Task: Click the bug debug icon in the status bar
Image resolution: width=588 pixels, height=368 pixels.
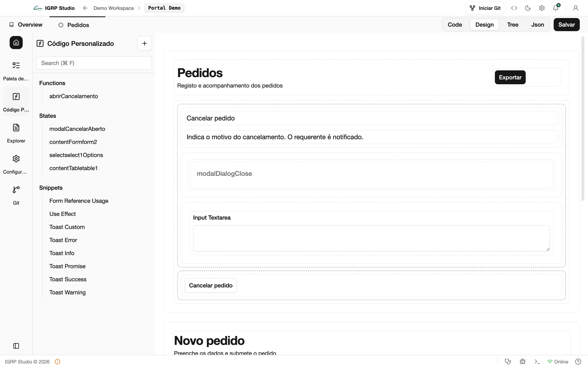Action: click(522, 362)
